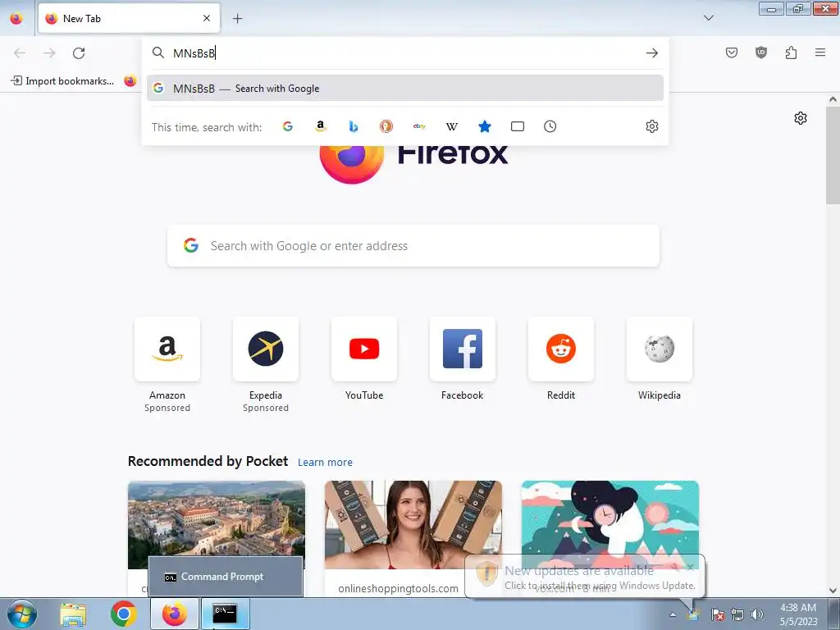
Task: Click scrollbar down arrow
Action: (x=833, y=591)
